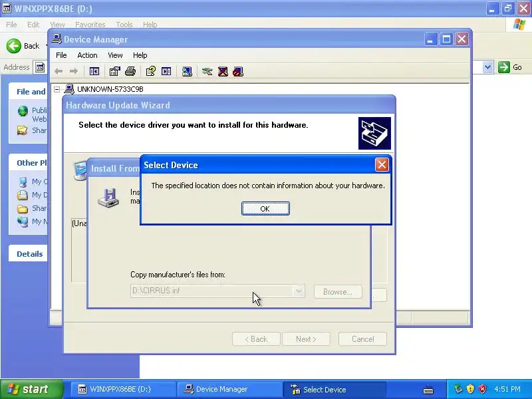This screenshot has width=532, height=399.
Task: Open Explorer Tools menu
Action: point(124,25)
